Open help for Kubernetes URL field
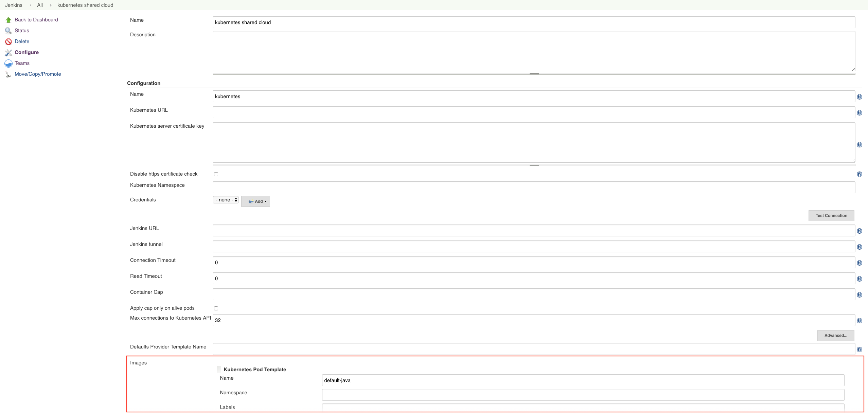Image resolution: width=868 pixels, height=413 pixels. pyautogui.click(x=860, y=113)
